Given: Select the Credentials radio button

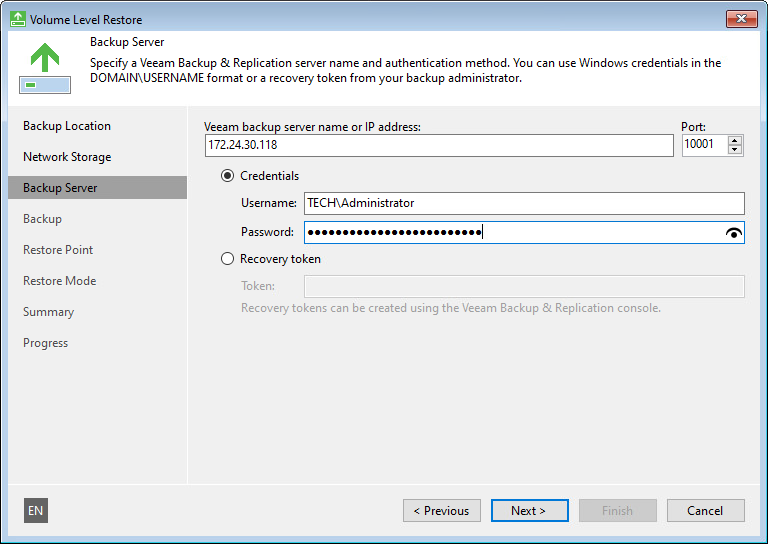Looking at the screenshot, I should (x=227, y=175).
